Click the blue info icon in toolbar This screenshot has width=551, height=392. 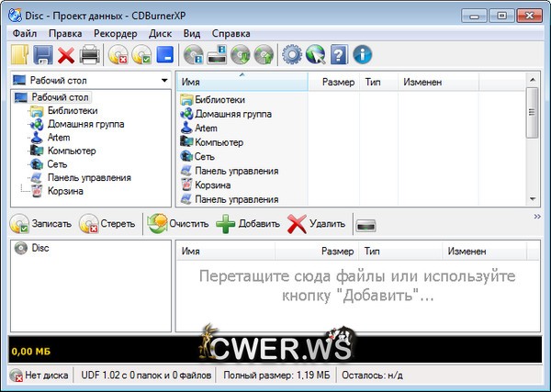[361, 56]
